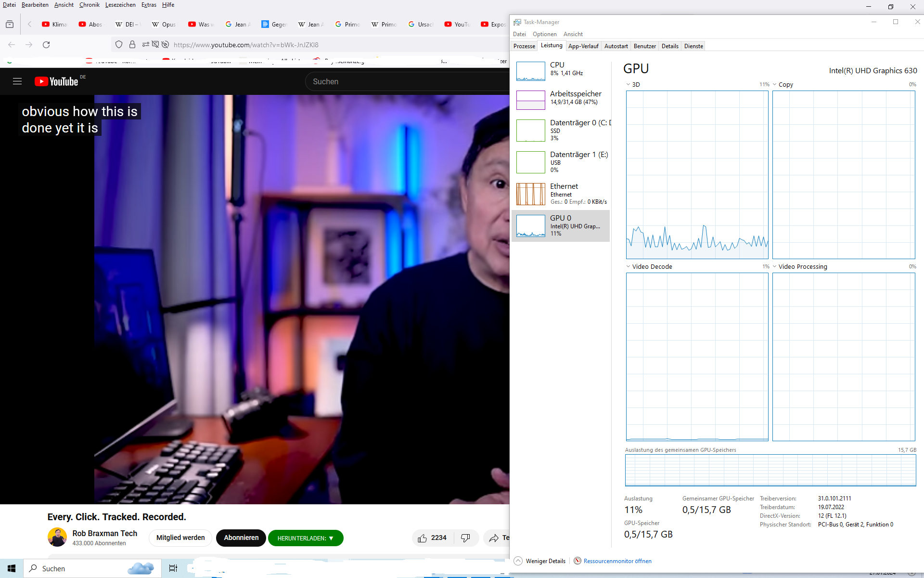Reload the page via the reload icon
924x578 pixels.
(46, 44)
